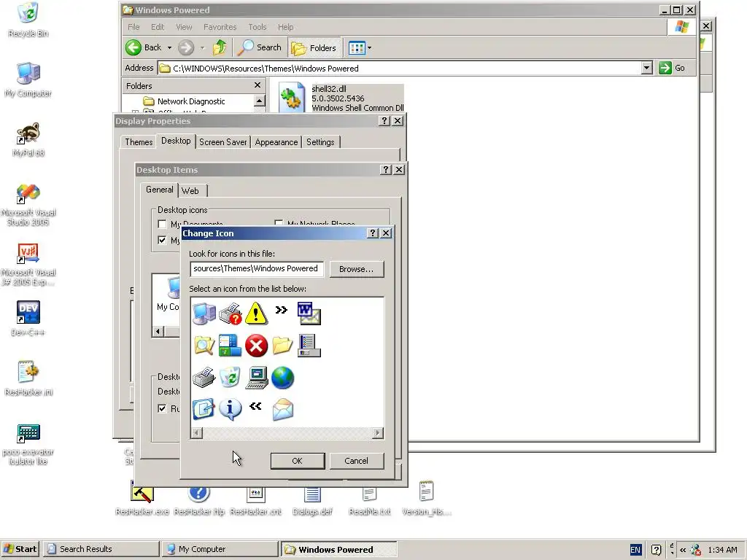Open Dev-C++ desktop shortcut
Viewport: 747px width, 560px height.
pos(28,318)
